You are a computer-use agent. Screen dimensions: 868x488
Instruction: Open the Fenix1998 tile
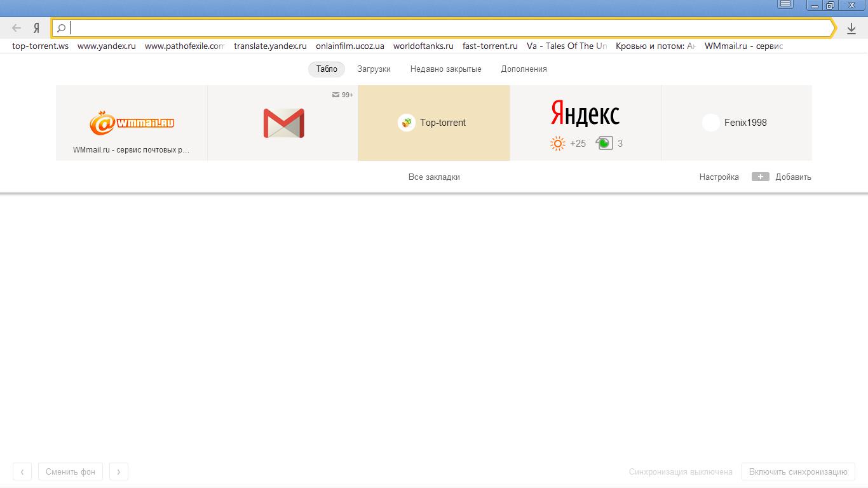coord(736,123)
